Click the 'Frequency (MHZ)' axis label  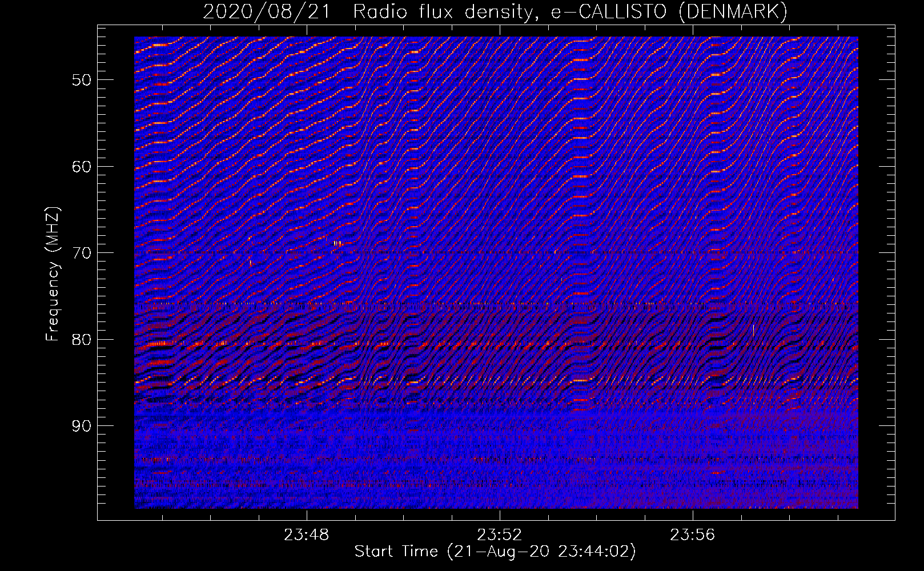(x=53, y=274)
